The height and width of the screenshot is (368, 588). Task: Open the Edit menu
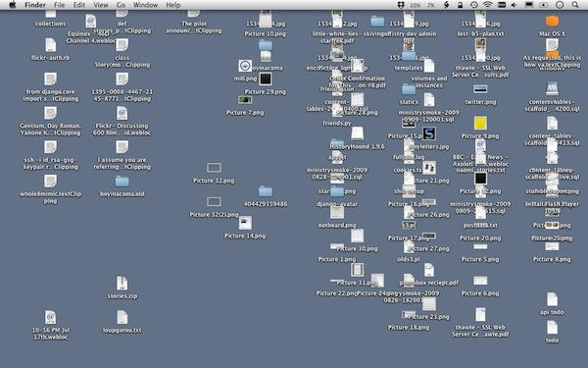click(79, 5)
